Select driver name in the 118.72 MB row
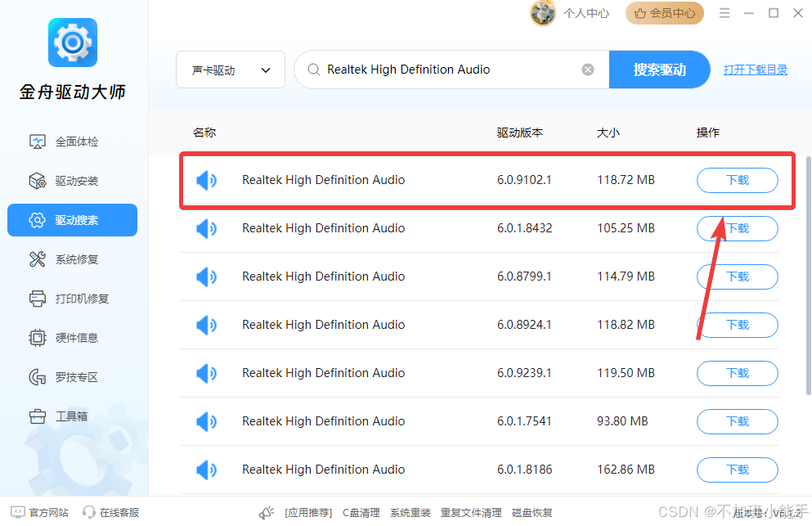The height and width of the screenshot is (526, 812). [x=324, y=180]
